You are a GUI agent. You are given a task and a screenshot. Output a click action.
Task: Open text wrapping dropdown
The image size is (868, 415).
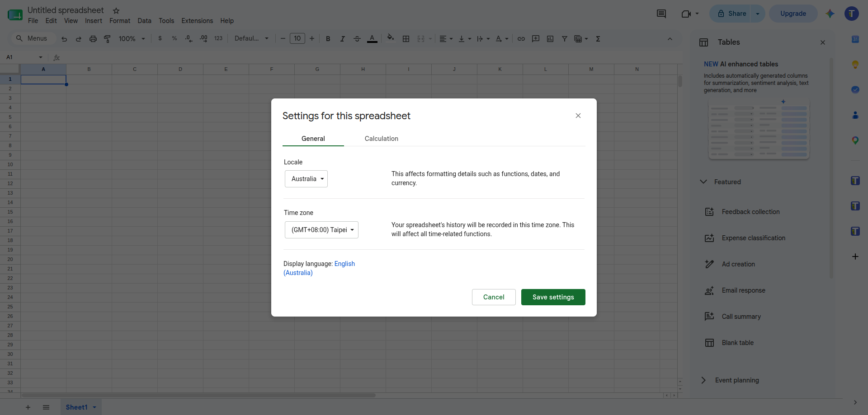pos(483,39)
